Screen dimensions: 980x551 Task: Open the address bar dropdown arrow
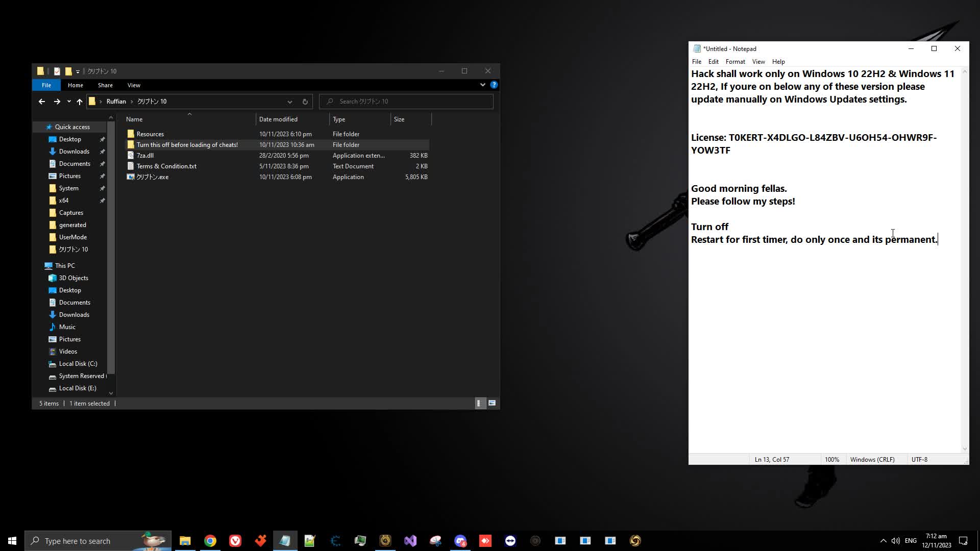click(x=290, y=102)
